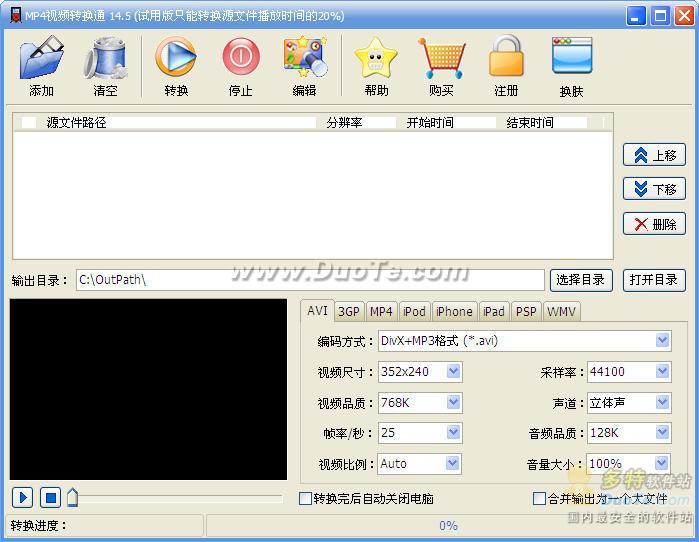Screen dimensions: 699x542
Task: Click the preview playback seek slider
Action: point(175,497)
